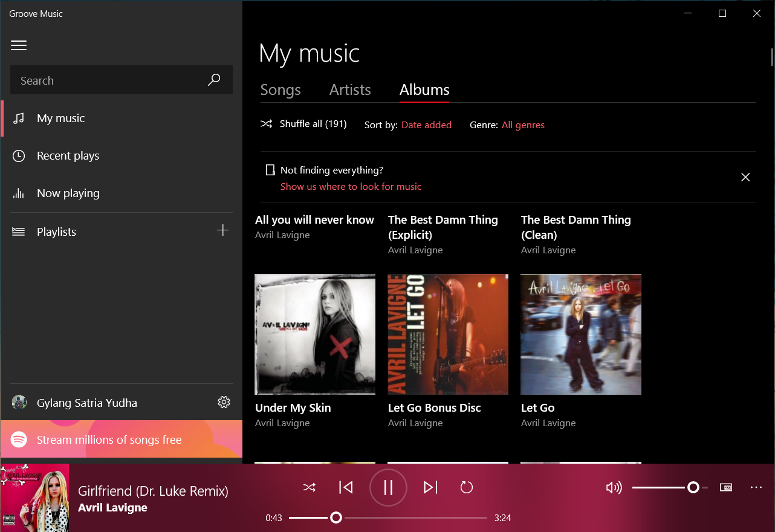Click the search magnifier icon
Viewport: 775px width, 532px height.
point(214,80)
